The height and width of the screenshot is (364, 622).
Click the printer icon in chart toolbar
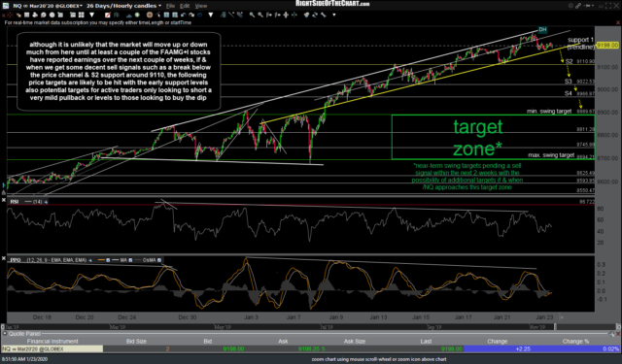click(35, 16)
